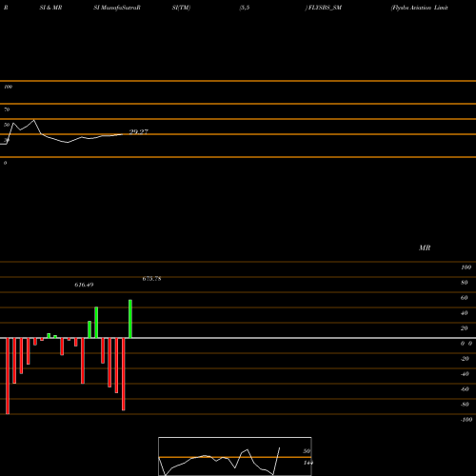476x476 pixels.
Task: Click the -100 label on MR axis
Action: pos(466,420)
